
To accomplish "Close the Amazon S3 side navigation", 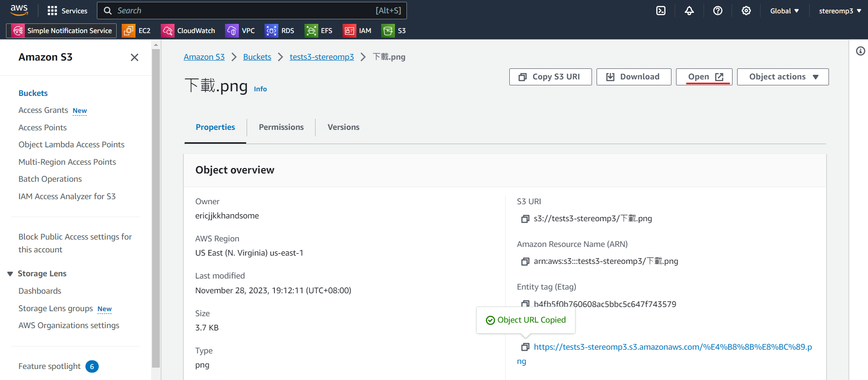I will pyautogui.click(x=135, y=57).
